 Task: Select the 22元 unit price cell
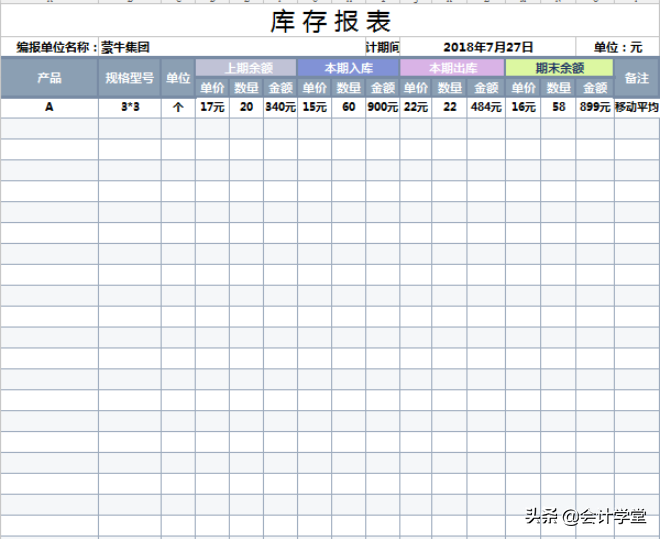point(416,107)
